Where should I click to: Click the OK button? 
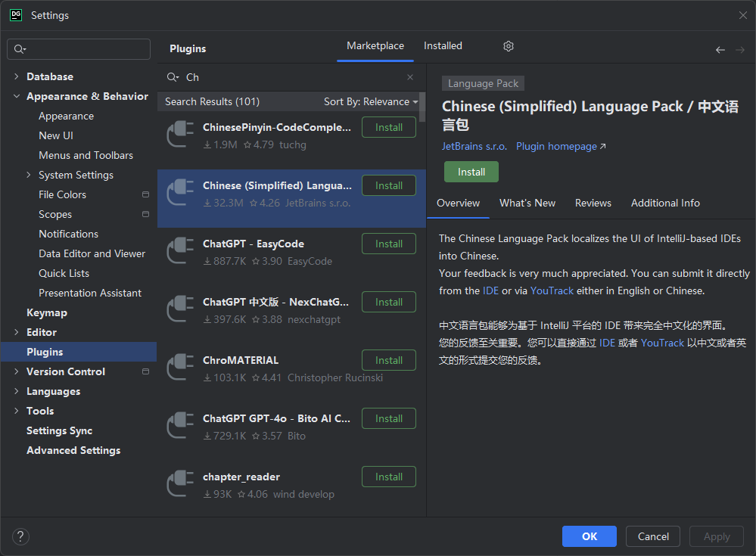tap(590, 536)
